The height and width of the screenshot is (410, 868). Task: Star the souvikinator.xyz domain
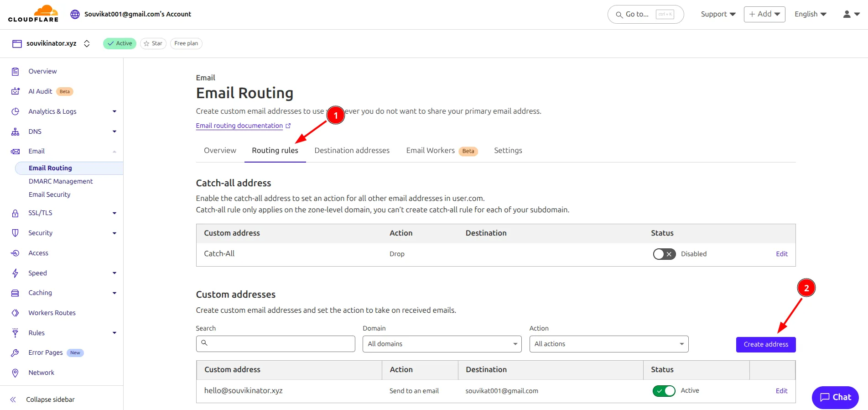click(x=153, y=43)
